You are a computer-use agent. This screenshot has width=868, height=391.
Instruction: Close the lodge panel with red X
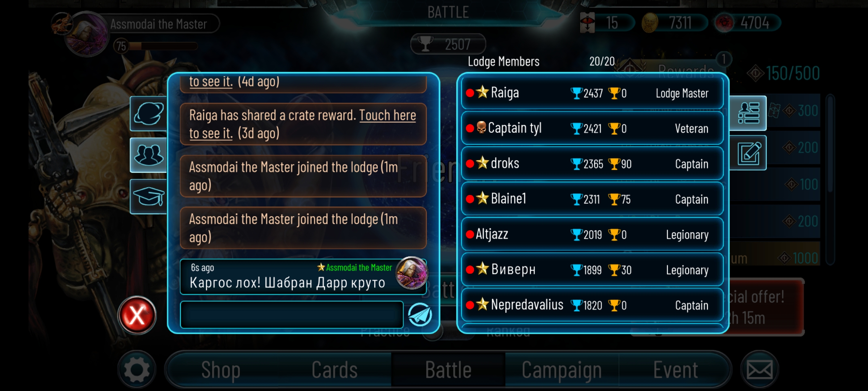(x=137, y=315)
